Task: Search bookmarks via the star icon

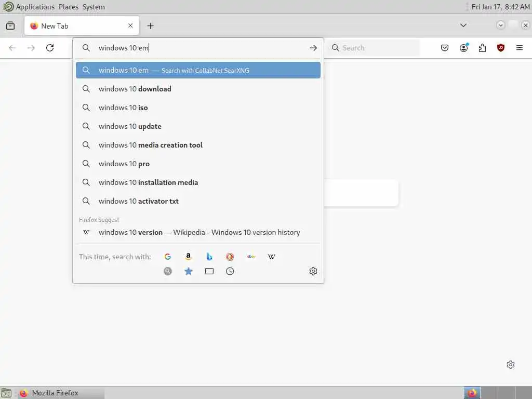Action: [x=188, y=271]
